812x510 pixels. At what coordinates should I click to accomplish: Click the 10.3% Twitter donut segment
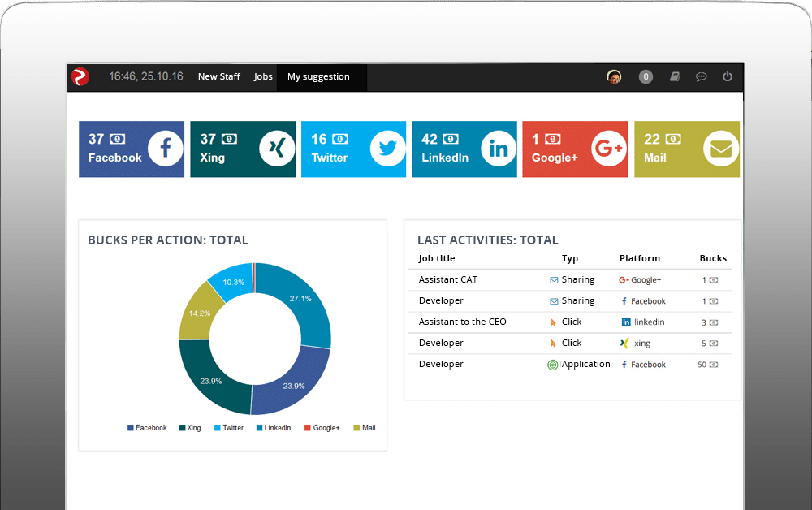point(233,282)
